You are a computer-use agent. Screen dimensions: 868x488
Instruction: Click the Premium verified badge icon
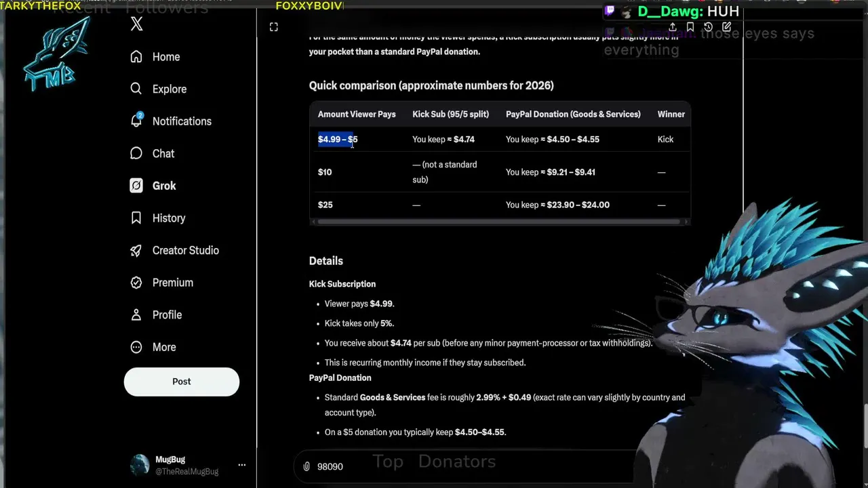136,283
